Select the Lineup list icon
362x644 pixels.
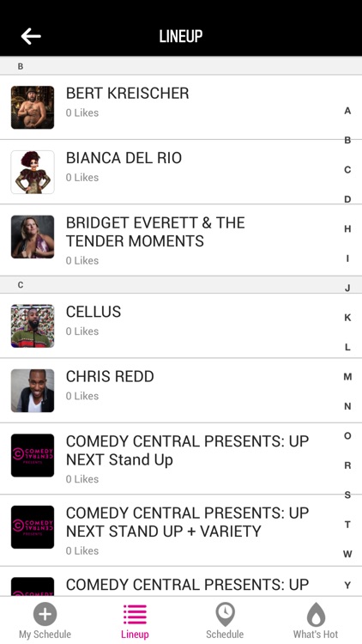(x=135, y=615)
